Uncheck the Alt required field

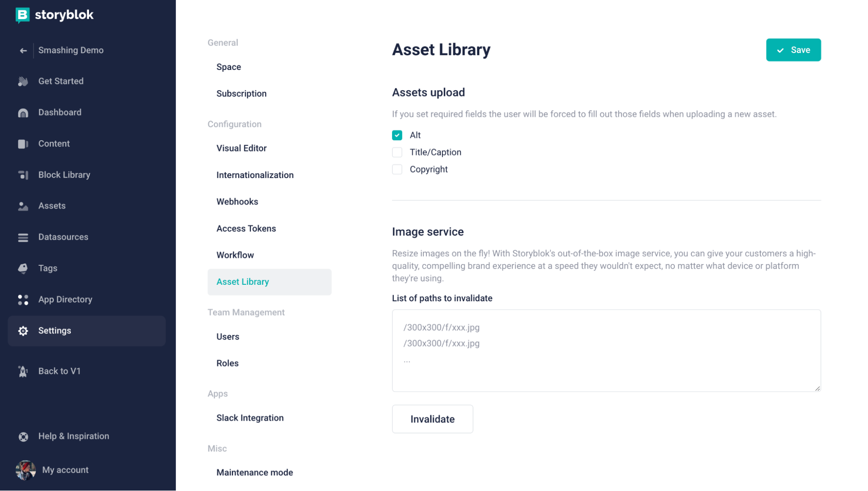pyautogui.click(x=397, y=135)
